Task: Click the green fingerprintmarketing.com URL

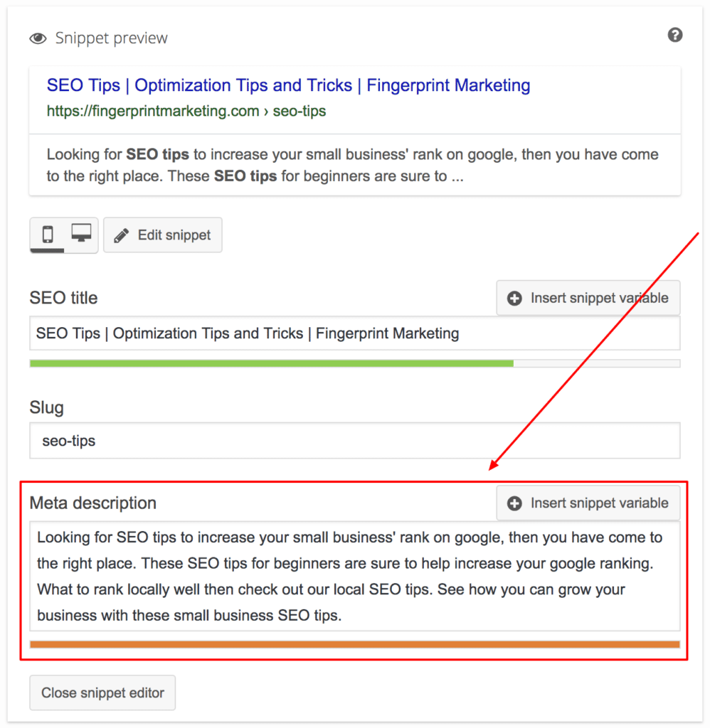Action: point(186,111)
